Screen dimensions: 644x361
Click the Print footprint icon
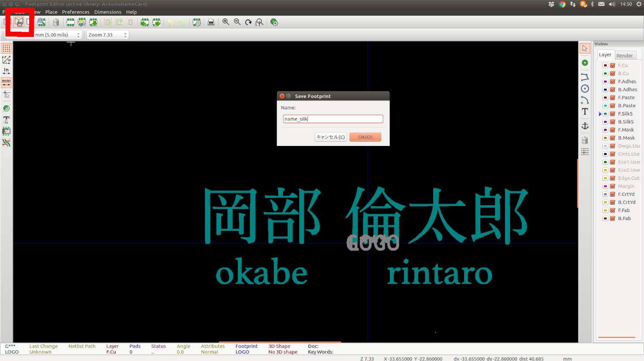click(x=211, y=22)
